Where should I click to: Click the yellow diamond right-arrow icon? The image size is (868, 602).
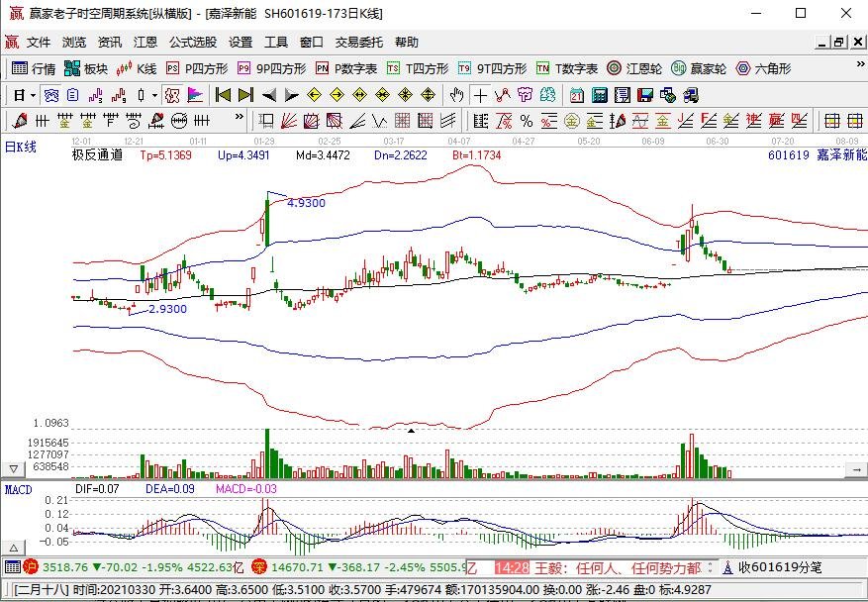(x=337, y=95)
